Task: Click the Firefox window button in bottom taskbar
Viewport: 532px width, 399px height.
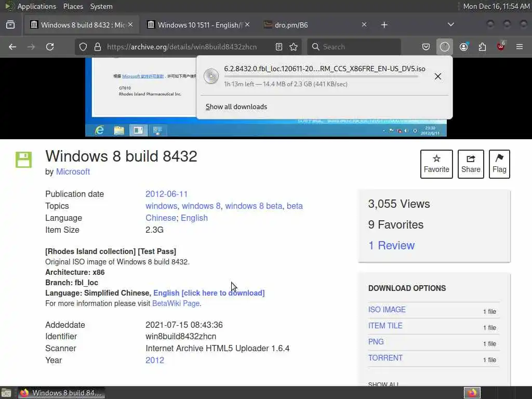Action: pos(61,393)
